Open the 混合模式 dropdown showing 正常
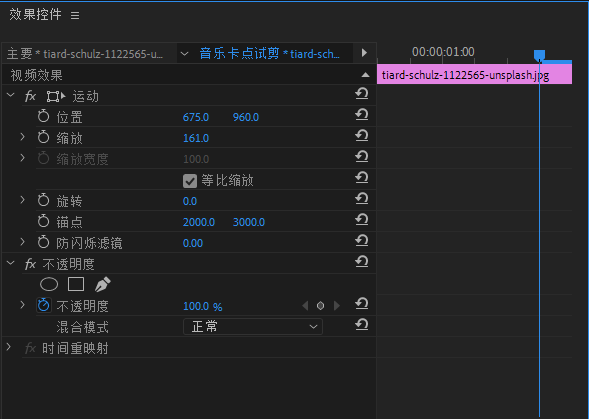 pyautogui.click(x=253, y=327)
